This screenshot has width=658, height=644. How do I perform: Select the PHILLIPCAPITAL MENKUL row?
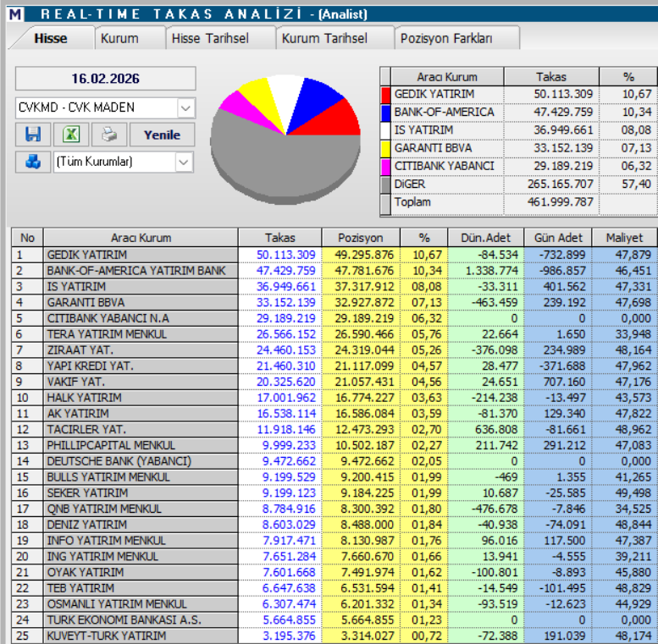tap(335, 445)
